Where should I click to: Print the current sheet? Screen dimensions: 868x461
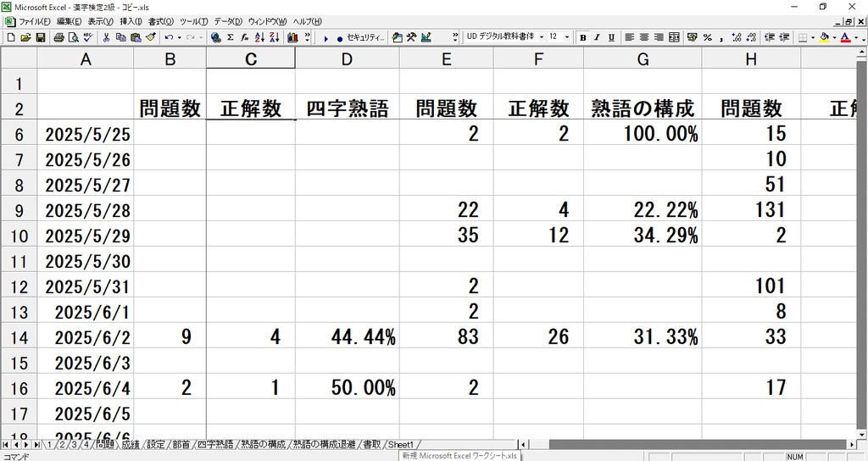tap(58, 37)
